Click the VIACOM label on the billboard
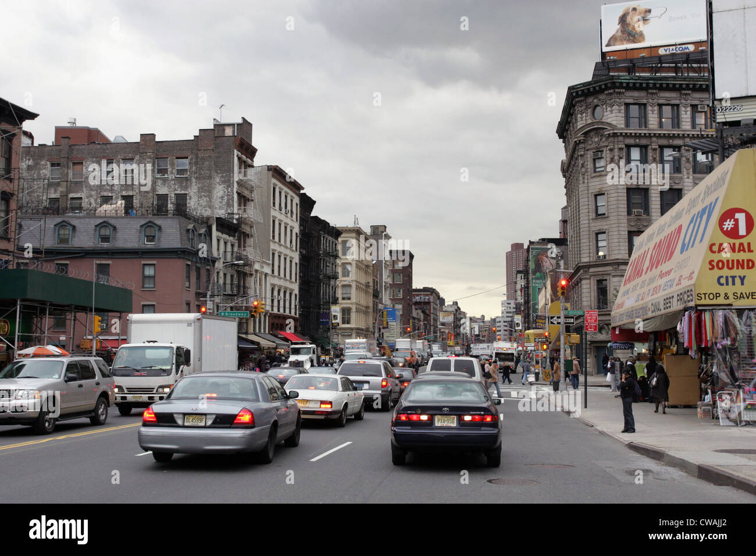This screenshot has width=756, height=556. tap(676, 50)
